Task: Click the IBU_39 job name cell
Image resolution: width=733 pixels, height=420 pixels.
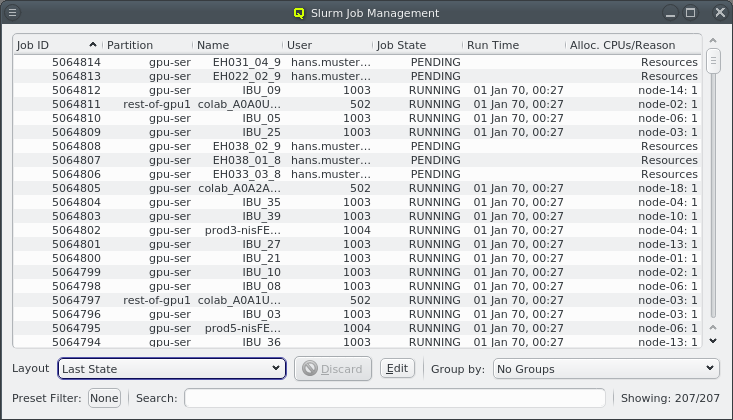Action: [261, 217]
